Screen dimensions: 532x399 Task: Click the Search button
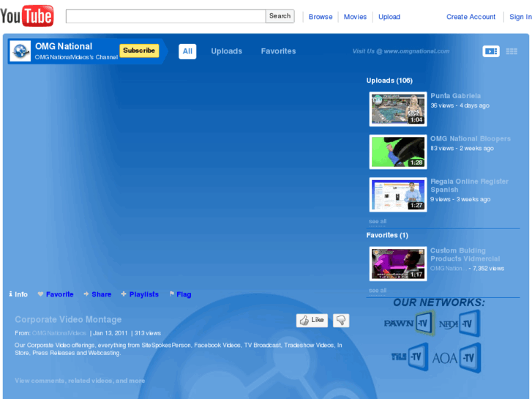click(280, 16)
